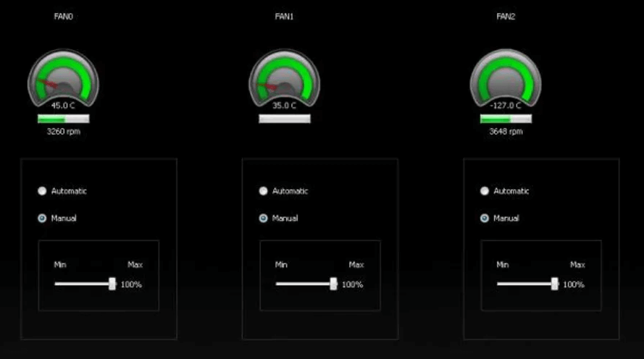Click the FAN1 empty rpm progress bar
Image resolution: width=644 pixels, height=359 pixels.
click(285, 119)
